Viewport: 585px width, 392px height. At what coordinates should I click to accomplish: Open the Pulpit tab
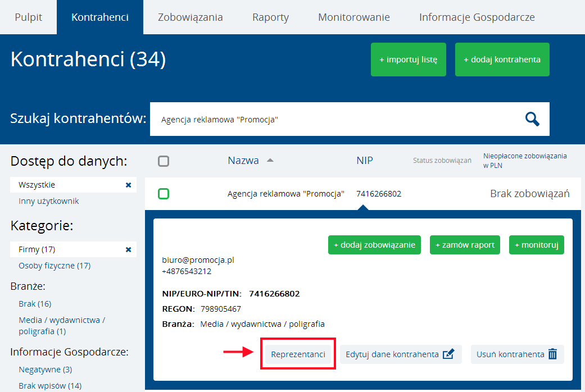click(x=28, y=17)
